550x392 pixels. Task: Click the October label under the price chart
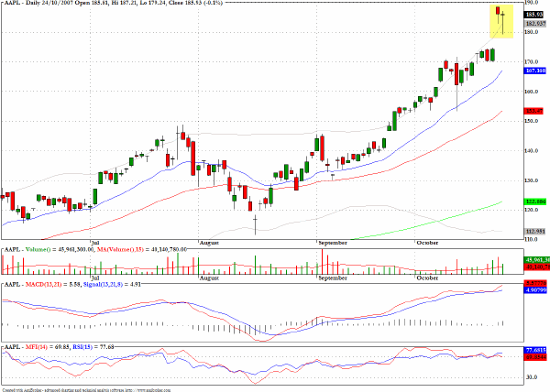point(427,243)
